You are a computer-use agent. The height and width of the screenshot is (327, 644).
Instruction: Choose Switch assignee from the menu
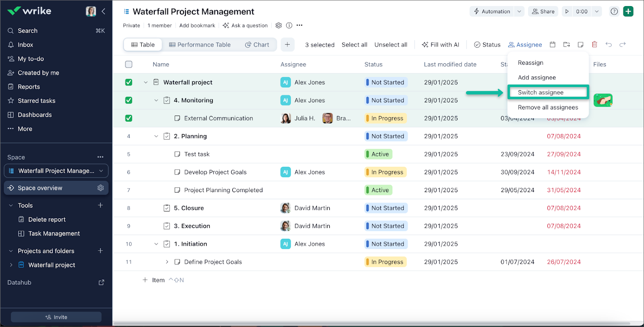pyautogui.click(x=541, y=92)
